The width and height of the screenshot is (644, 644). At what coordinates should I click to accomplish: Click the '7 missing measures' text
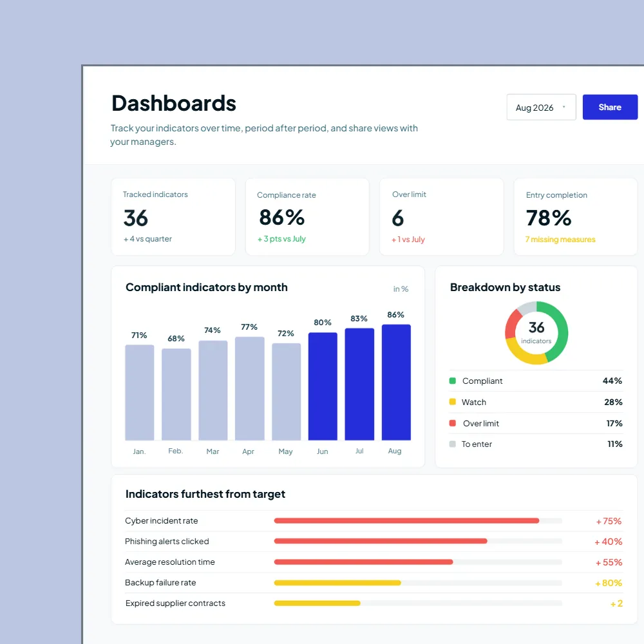[x=560, y=239]
